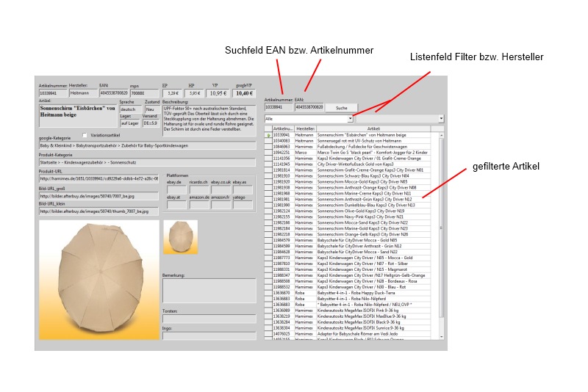The width and height of the screenshot is (588, 392).
Task: Click the Bild-URL_groß field
Action: tap(98, 196)
